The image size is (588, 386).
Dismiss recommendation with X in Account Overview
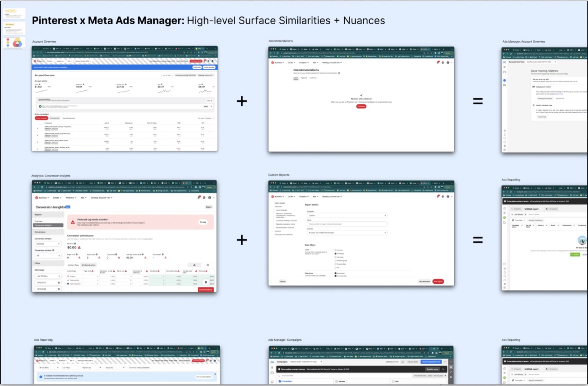tap(211, 106)
